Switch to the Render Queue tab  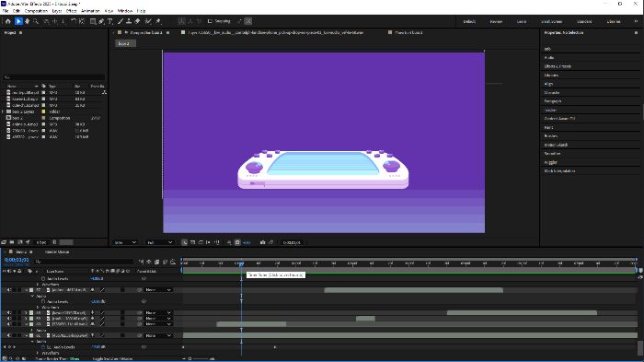pyautogui.click(x=57, y=251)
